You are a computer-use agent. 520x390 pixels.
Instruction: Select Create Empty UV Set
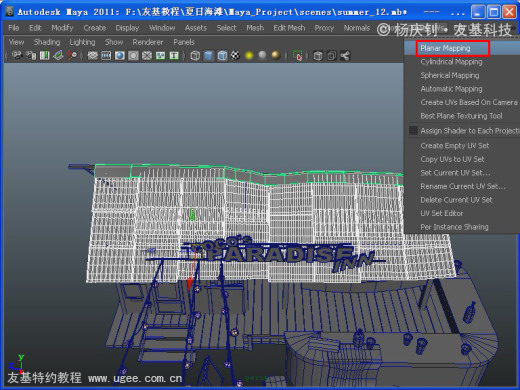pyautogui.click(x=455, y=146)
